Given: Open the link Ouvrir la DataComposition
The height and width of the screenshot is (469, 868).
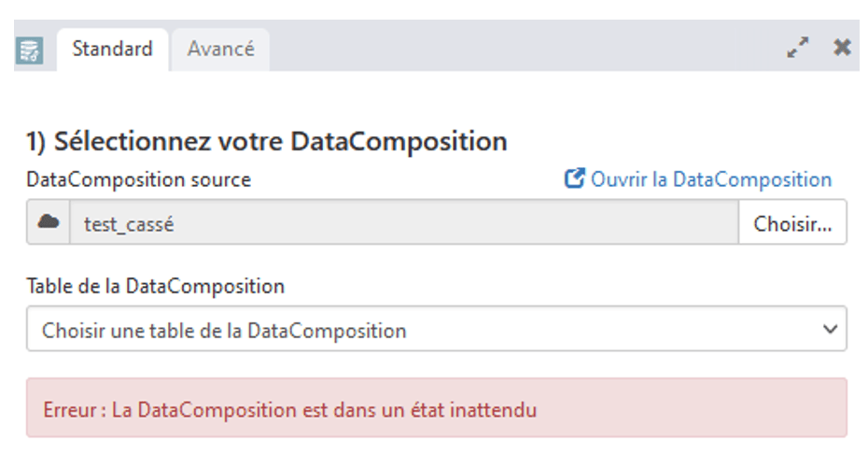Looking at the screenshot, I should click(x=711, y=179).
